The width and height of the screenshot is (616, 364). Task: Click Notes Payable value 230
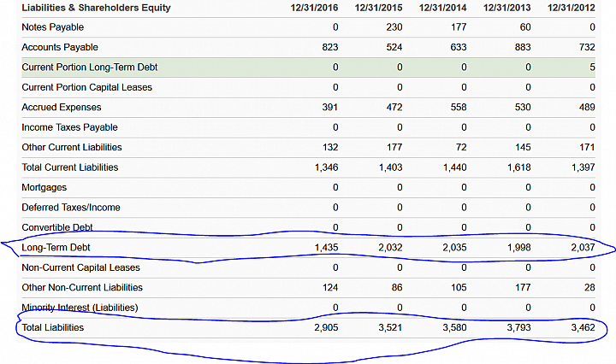pos(394,27)
